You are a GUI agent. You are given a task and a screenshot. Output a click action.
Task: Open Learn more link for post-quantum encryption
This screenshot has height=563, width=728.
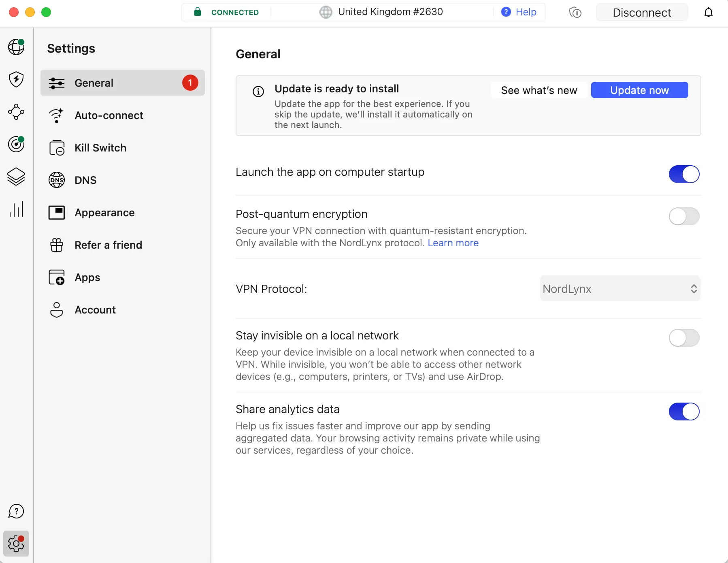click(x=453, y=243)
